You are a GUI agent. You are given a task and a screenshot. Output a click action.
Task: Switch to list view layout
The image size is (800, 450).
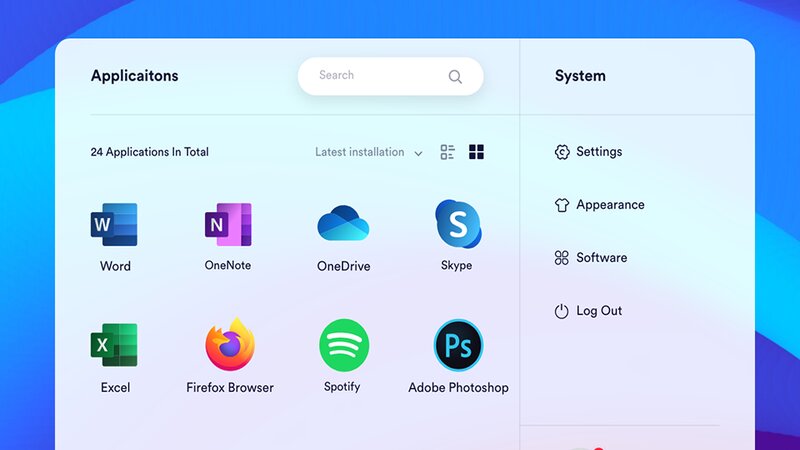click(447, 152)
